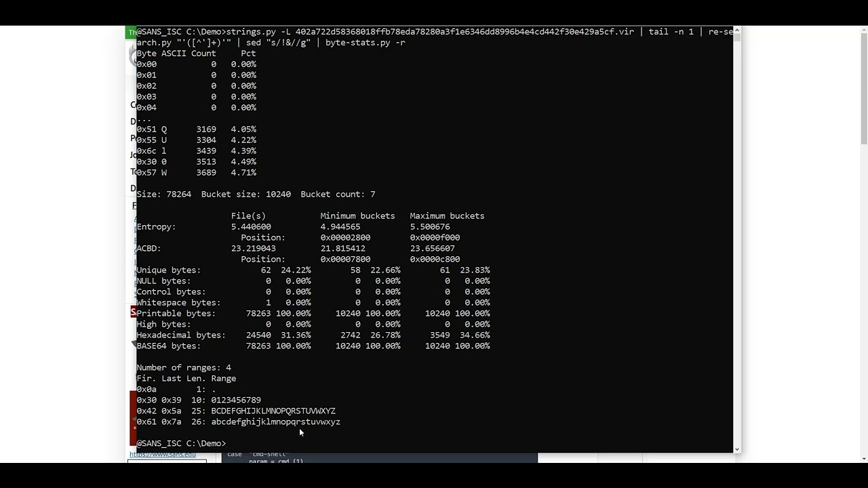Click the Entropy file value 5.440600
Viewport: 868px width, 488px height.
251,226
